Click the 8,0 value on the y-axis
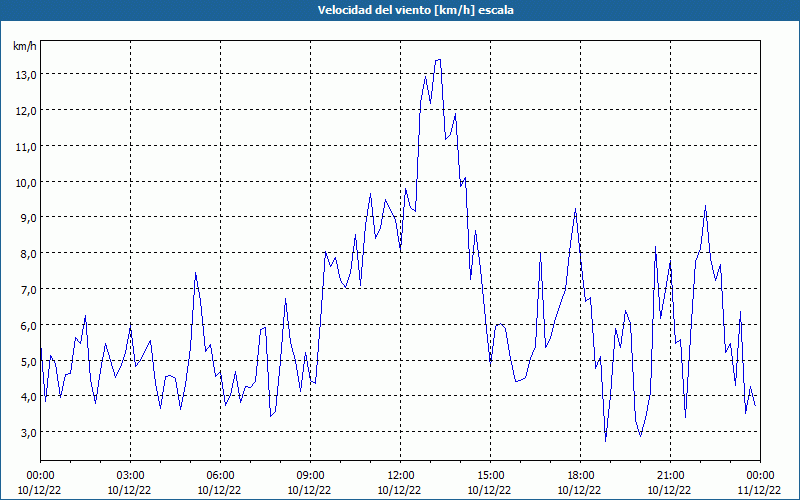The image size is (800, 500). [x=28, y=254]
